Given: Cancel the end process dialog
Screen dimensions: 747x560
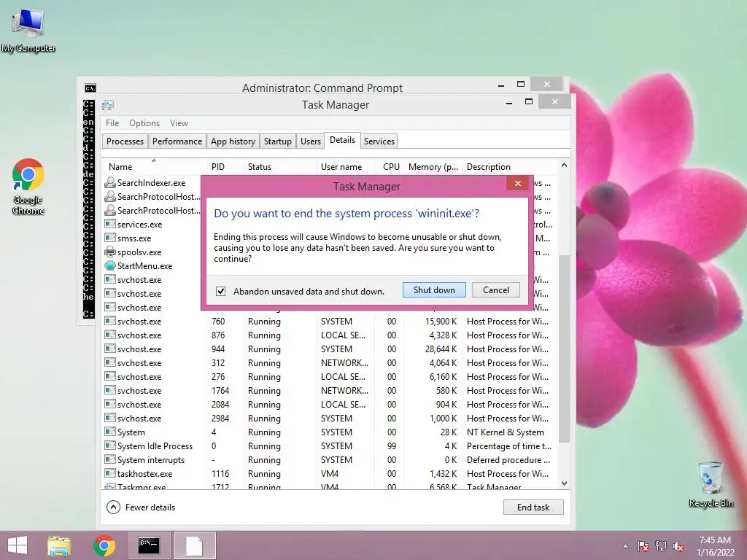Looking at the screenshot, I should click(495, 290).
